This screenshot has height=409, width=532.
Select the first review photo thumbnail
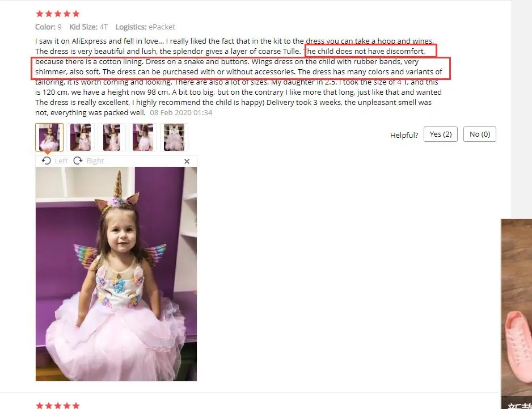[49, 137]
